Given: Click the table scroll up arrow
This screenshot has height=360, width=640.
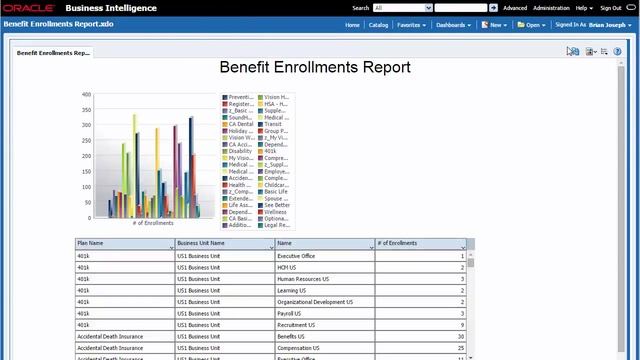Looking at the screenshot, I should pyautogui.click(x=471, y=254).
